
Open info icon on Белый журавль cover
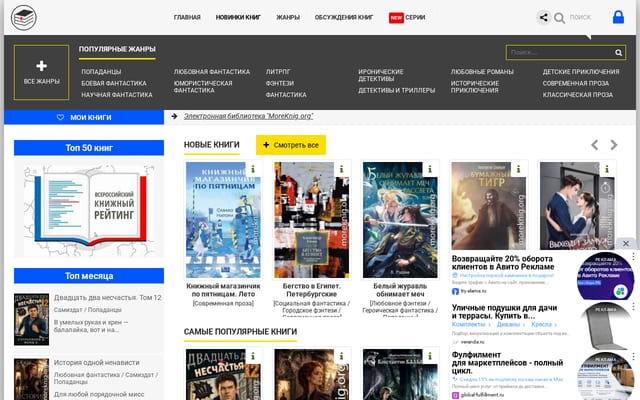[430, 169]
